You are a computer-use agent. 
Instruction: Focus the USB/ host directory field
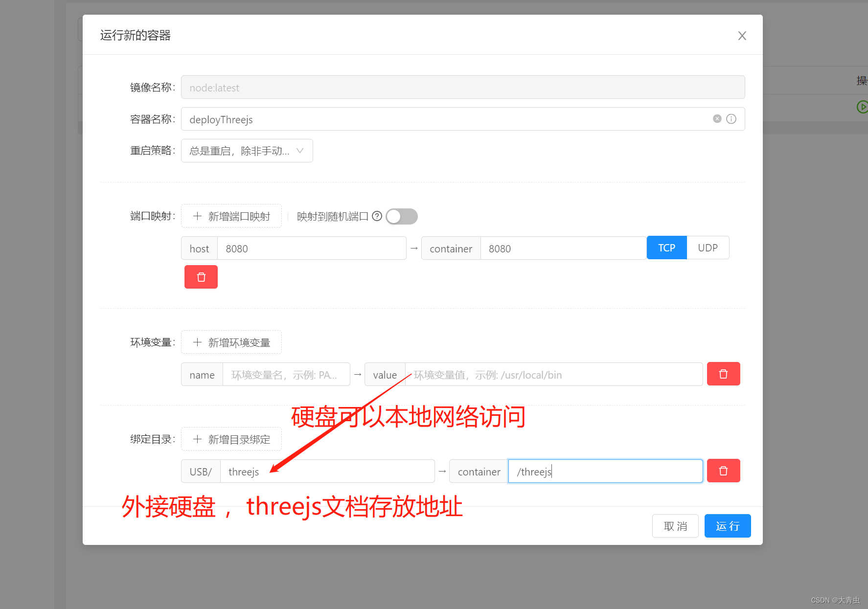327,472
